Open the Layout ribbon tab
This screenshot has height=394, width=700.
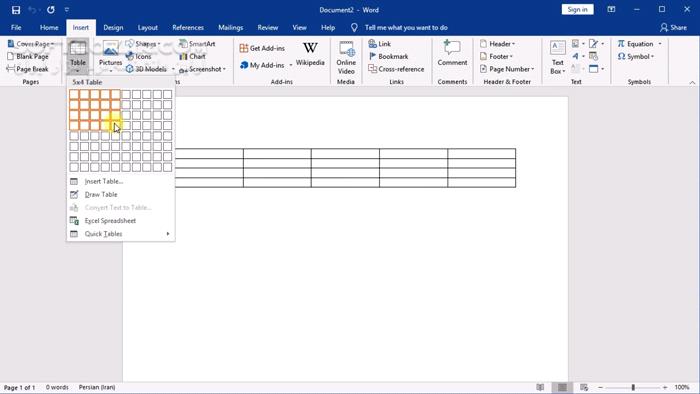click(148, 28)
